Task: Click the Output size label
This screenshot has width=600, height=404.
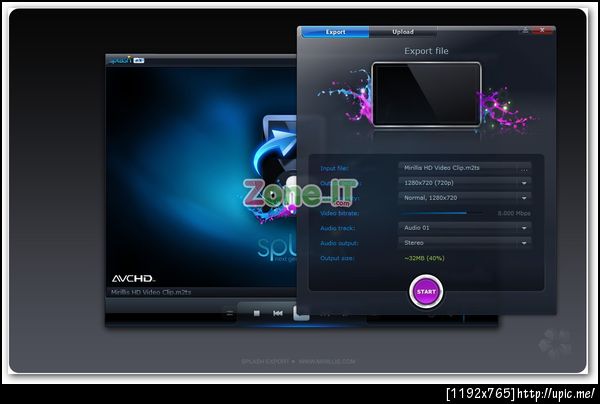Action: click(337, 258)
